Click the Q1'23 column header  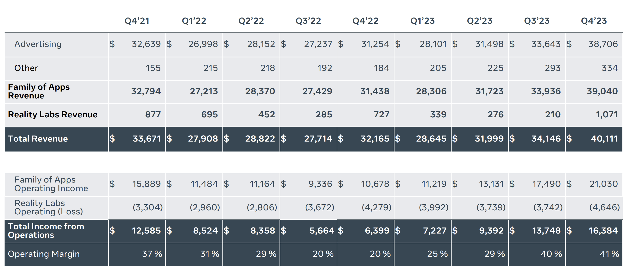pos(422,21)
